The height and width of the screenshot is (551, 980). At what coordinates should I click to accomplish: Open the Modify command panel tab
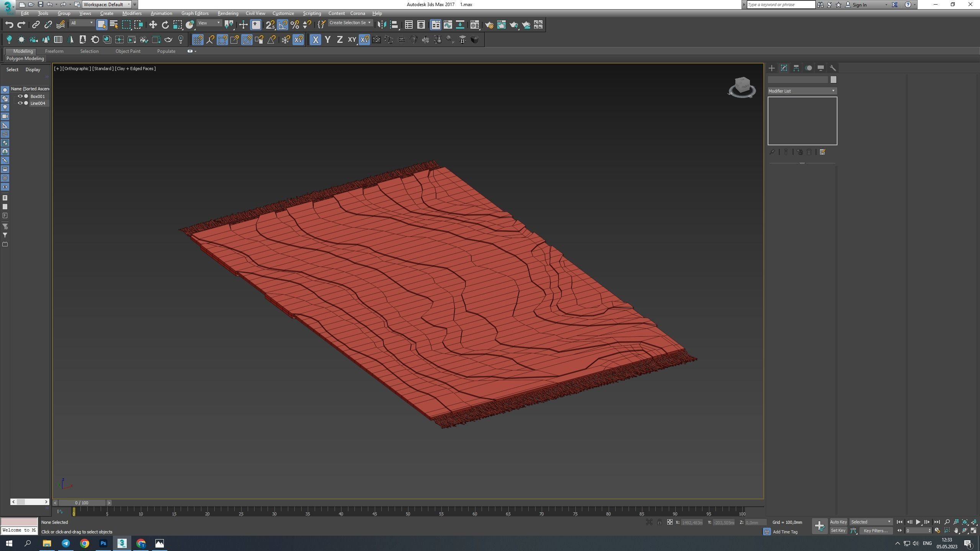tap(784, 68)
